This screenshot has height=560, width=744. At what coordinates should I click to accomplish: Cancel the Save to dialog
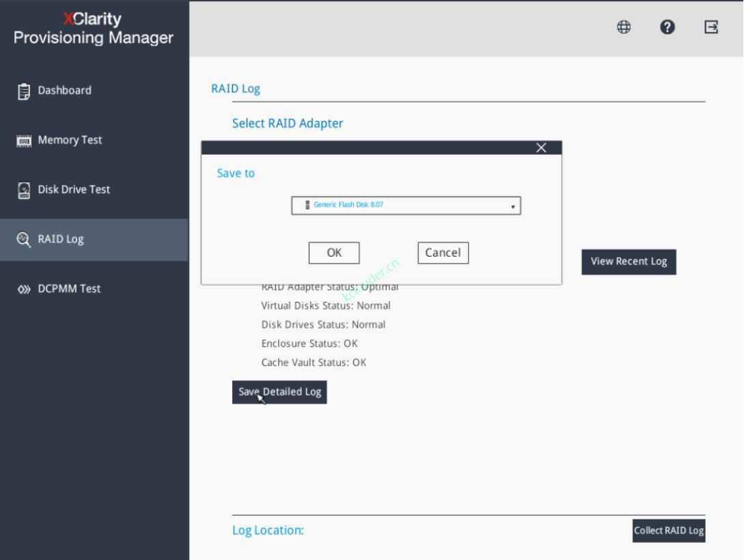point(443,253)
